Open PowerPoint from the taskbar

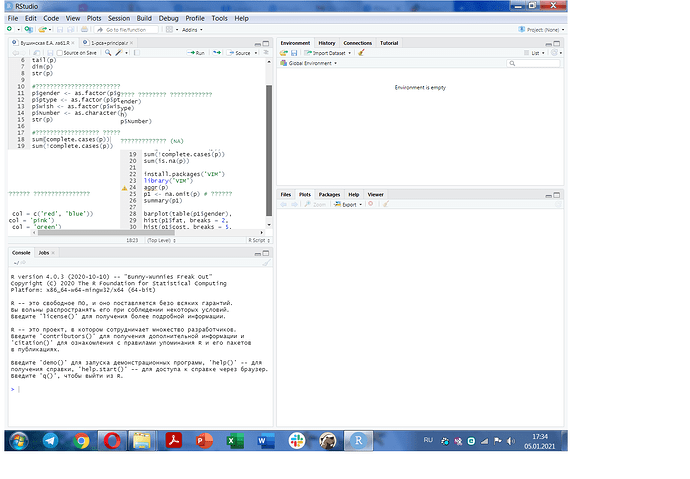[x=204, y=440]
